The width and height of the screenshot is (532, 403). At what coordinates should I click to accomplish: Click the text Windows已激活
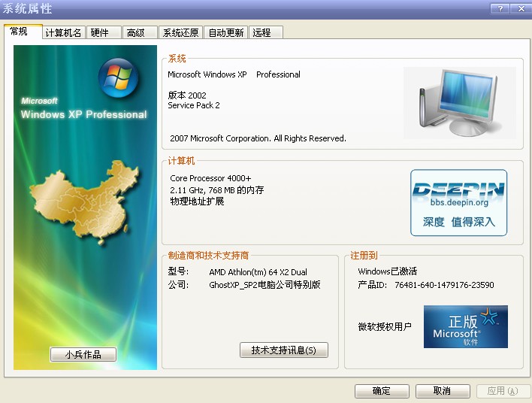[x=388, y=271]
